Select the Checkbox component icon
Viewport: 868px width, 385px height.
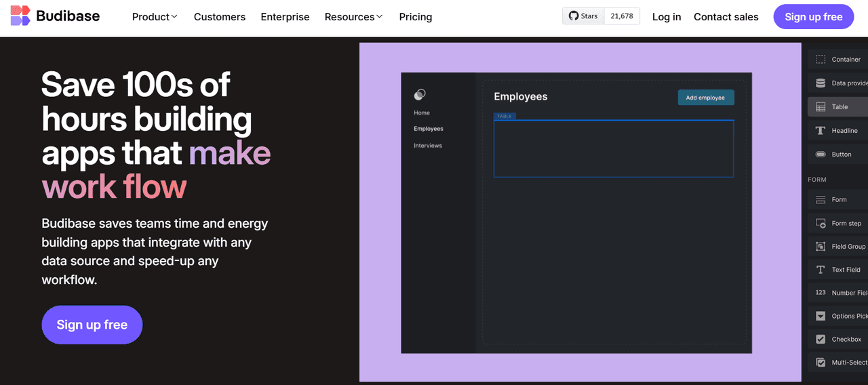pyautogui.click(x=821, y=340)
